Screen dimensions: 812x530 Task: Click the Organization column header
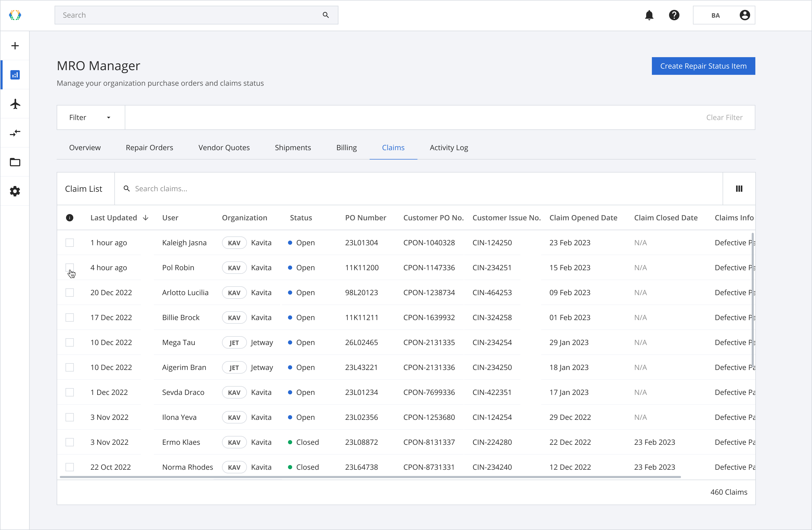pos(244,218)
